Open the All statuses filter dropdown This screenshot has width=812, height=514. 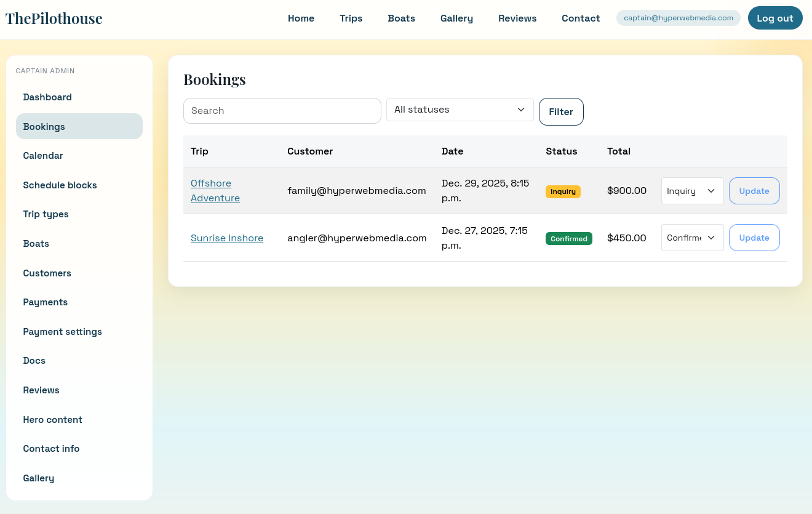(460, 110)
